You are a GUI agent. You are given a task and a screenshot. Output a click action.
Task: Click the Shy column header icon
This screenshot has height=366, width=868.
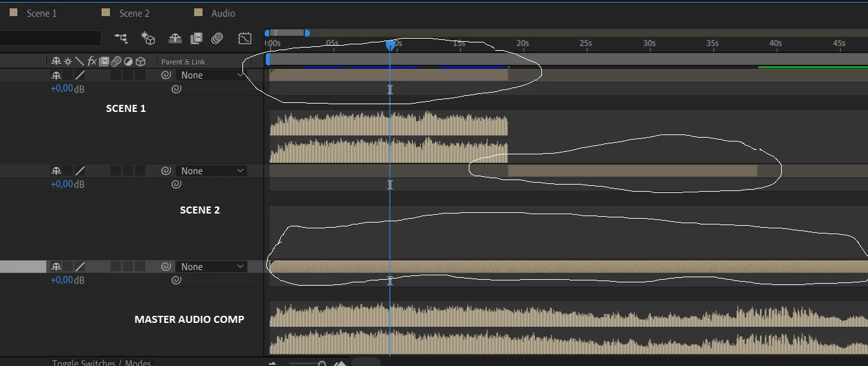coord(57,61)
